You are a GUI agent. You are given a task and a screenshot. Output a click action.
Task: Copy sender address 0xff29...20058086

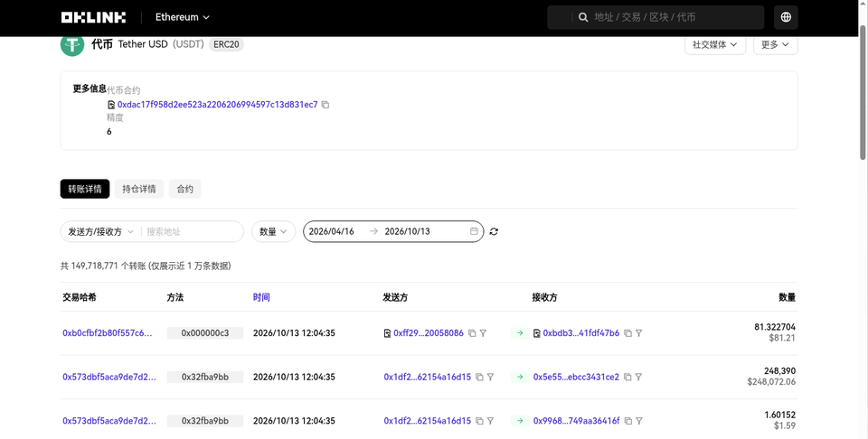472,332
